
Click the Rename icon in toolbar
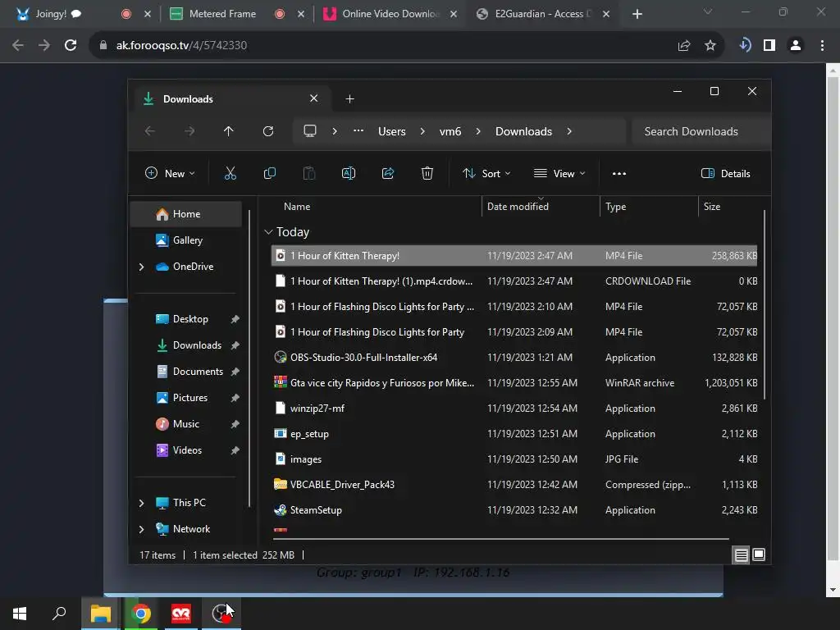point(348,173)
